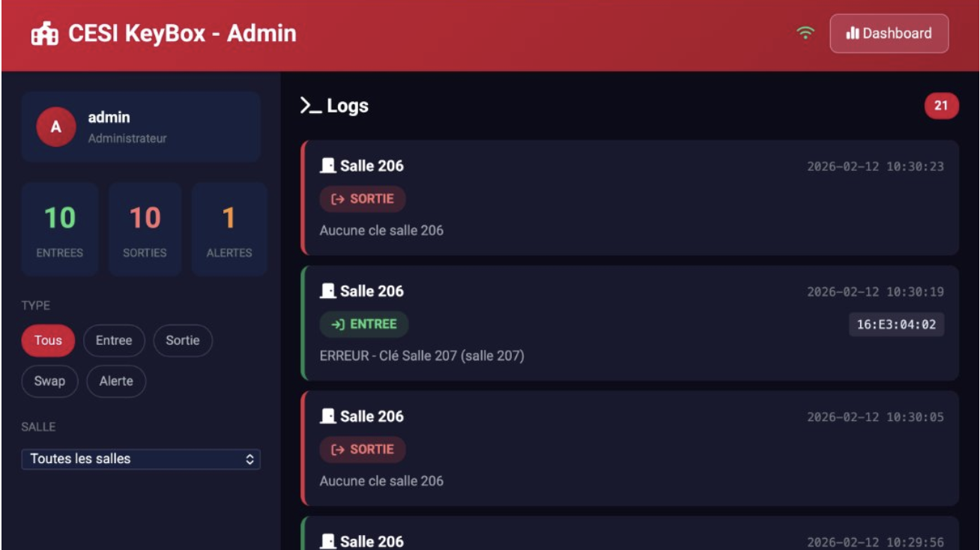Click the admin username text
Image resolution: width=980 pixels, height=550 pixels.
tap(109, 117)
